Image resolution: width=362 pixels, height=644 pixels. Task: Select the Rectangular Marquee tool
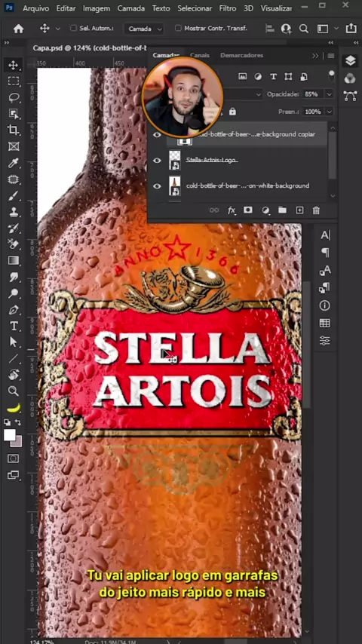pyautogui.click(x=14, y=81)
